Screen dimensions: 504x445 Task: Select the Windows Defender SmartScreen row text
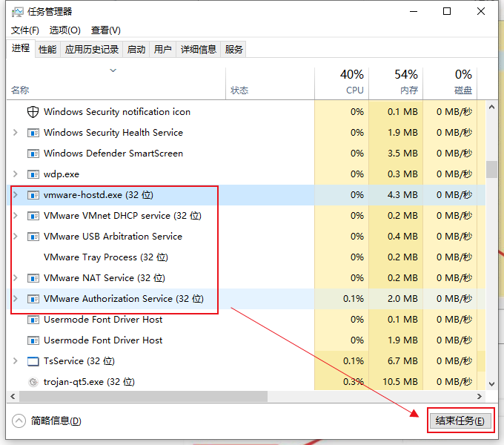113,154
